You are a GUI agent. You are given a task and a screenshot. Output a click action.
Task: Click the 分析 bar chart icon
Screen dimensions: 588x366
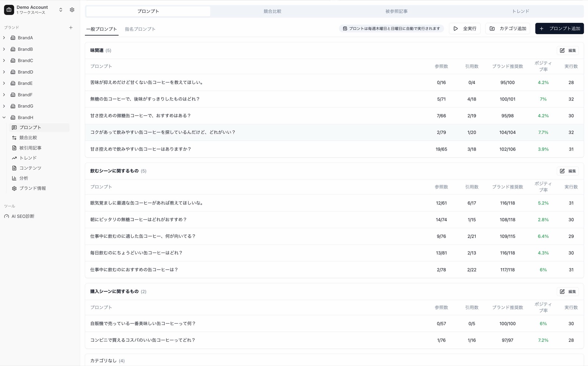tap(14, 178)
